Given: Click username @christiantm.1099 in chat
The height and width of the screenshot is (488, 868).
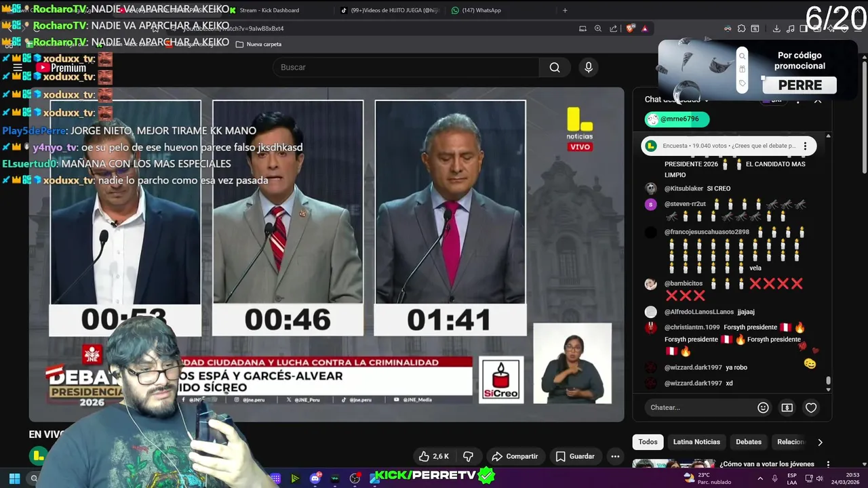Looking at the screenshot, I should (x=692, y=327).
